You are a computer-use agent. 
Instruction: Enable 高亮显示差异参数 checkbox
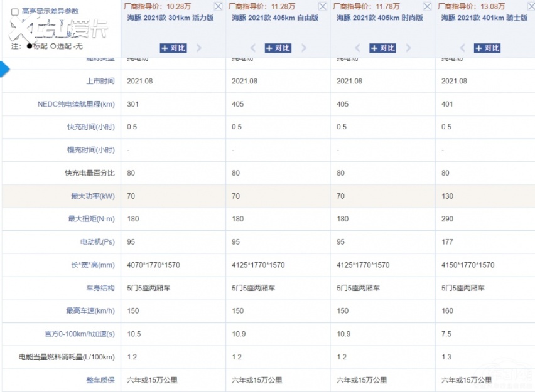click(x=15, y=11)
